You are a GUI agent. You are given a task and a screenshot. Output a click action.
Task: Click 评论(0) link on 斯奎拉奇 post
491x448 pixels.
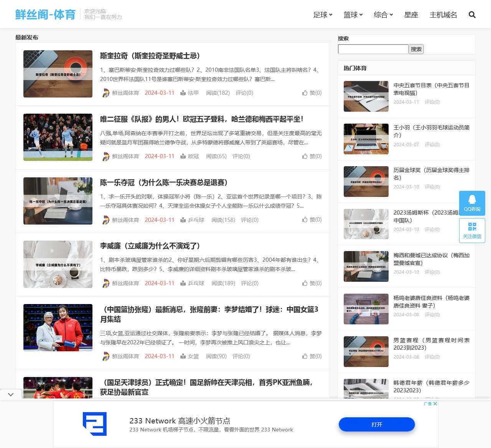244,93
